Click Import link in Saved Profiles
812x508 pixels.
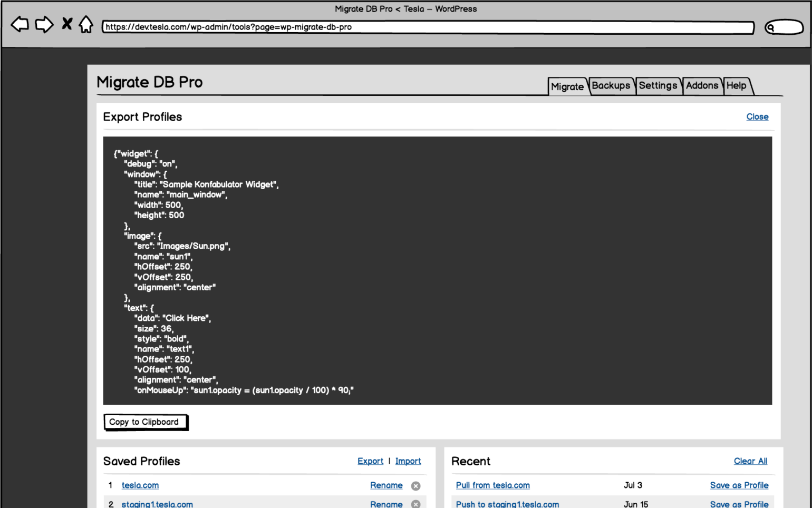tap(408, 461)
